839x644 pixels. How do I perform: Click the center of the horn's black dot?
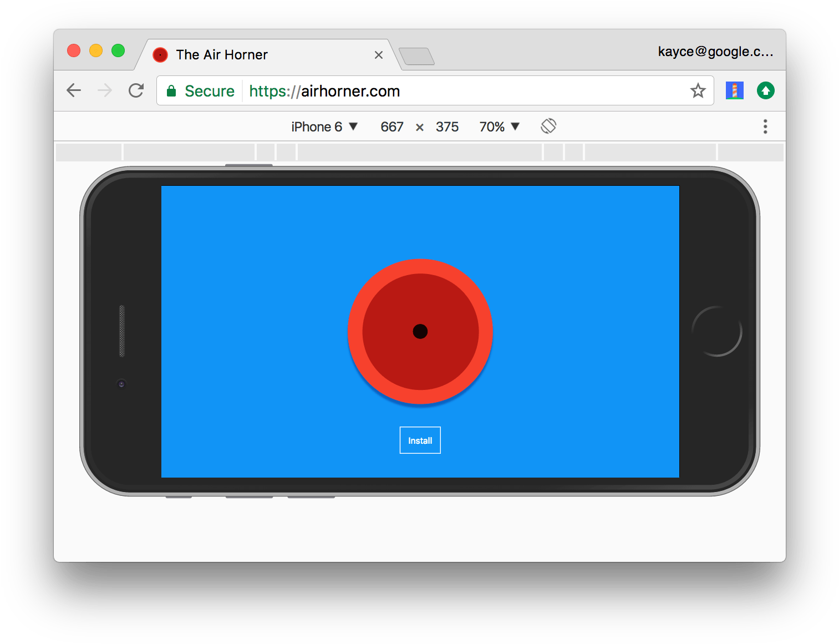[420, 331]
